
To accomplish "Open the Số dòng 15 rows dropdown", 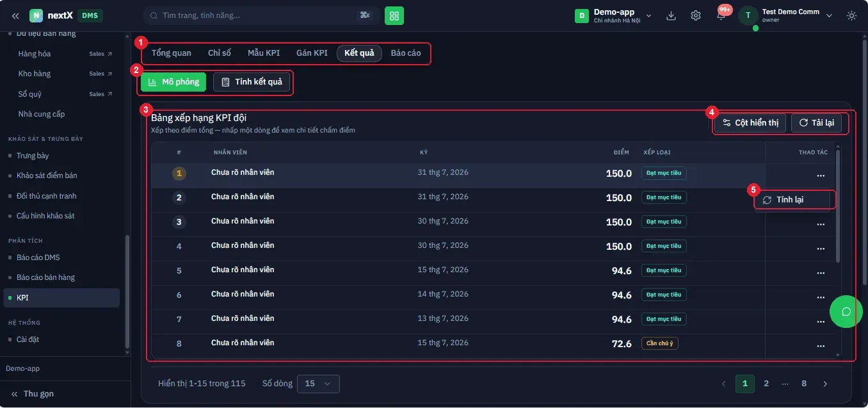I will (x=319, y=384).
